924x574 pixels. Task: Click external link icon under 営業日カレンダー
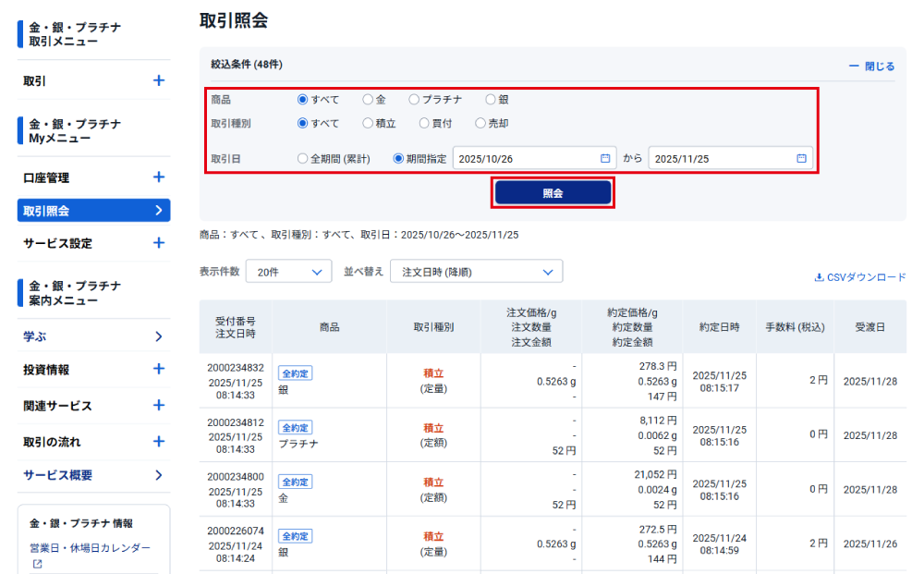[x=38, y=564]
